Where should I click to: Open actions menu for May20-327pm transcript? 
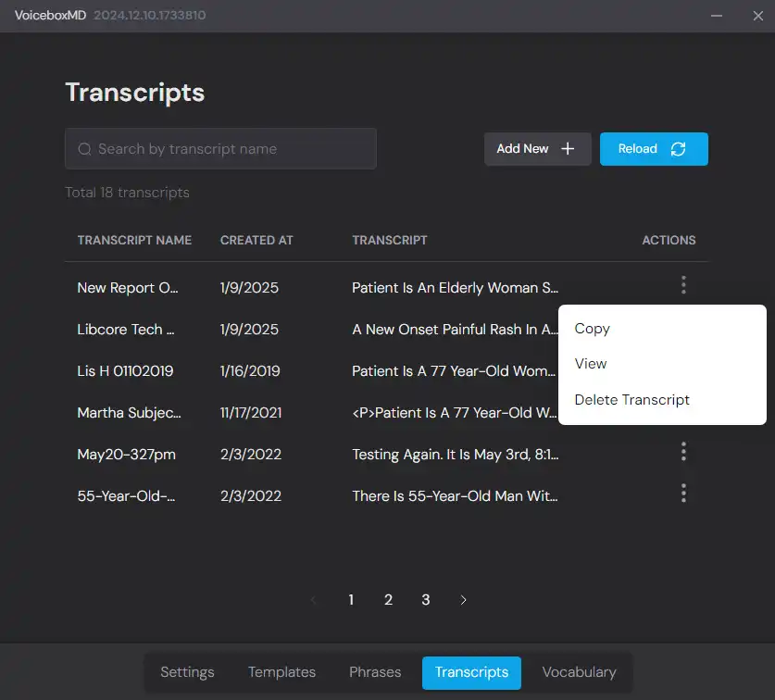click(683, 452)
